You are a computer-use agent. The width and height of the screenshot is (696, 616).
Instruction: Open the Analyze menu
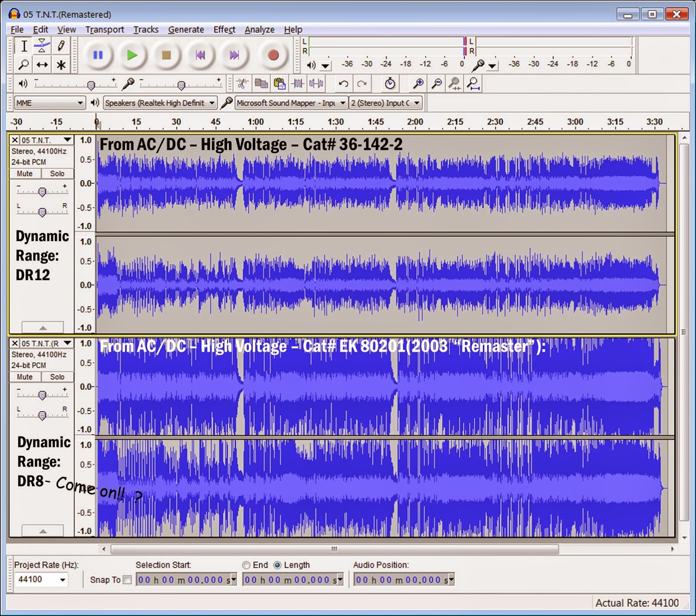(259, 30)
